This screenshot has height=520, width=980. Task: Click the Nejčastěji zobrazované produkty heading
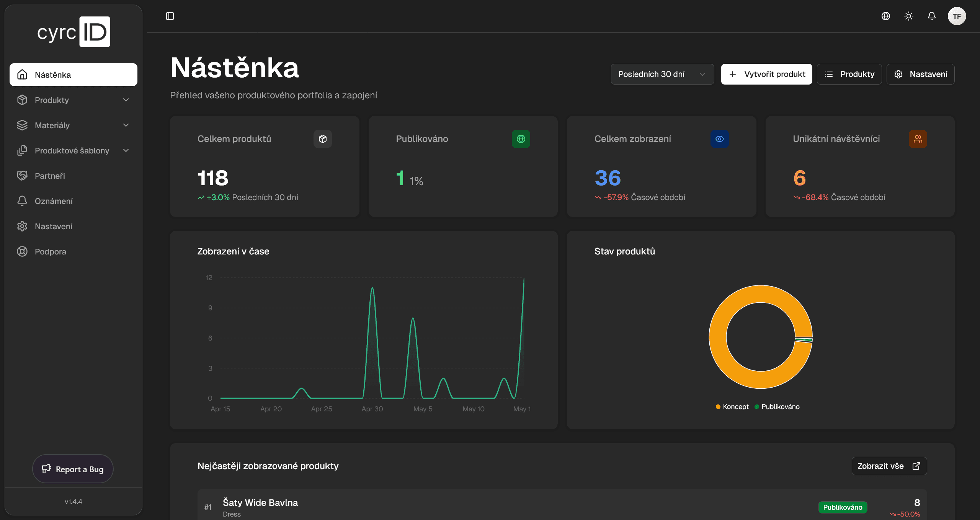268,466
